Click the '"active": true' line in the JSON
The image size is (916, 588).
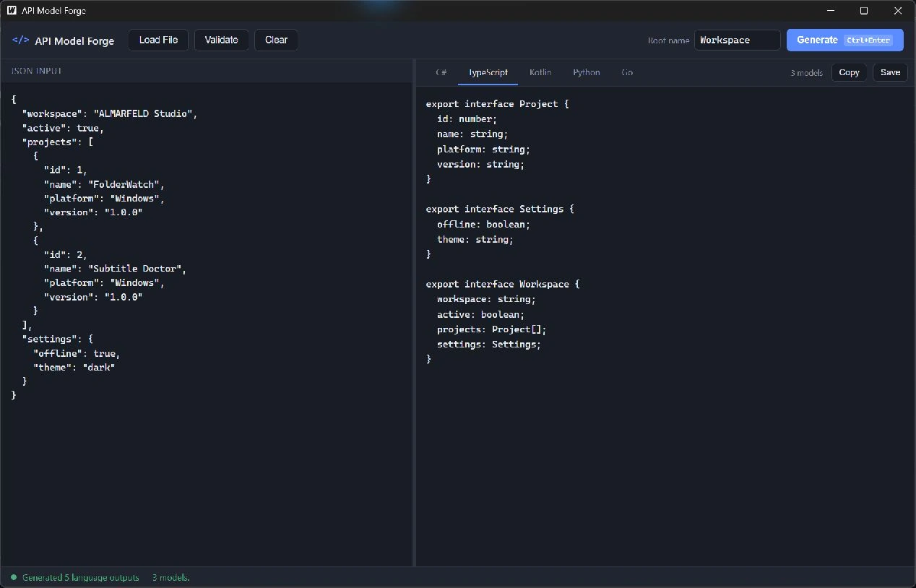pyautogui.click(x=64, y=128)
